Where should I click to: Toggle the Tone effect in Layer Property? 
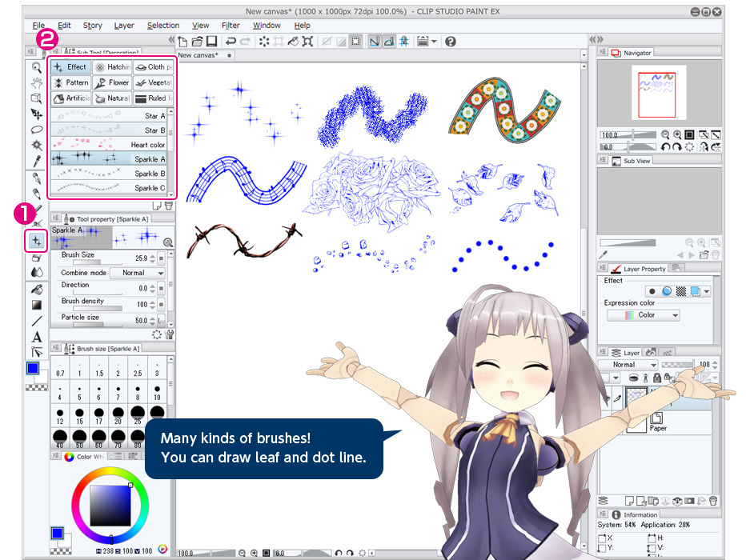pos(681,291)
